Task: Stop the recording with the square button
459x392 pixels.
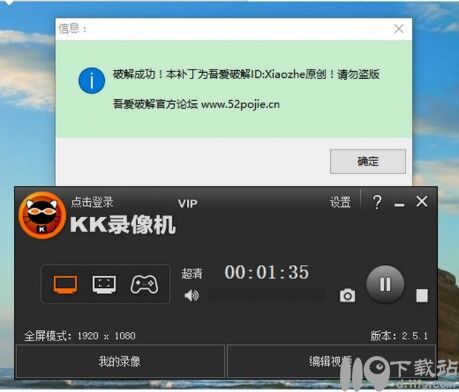Action: pos(422,296)
